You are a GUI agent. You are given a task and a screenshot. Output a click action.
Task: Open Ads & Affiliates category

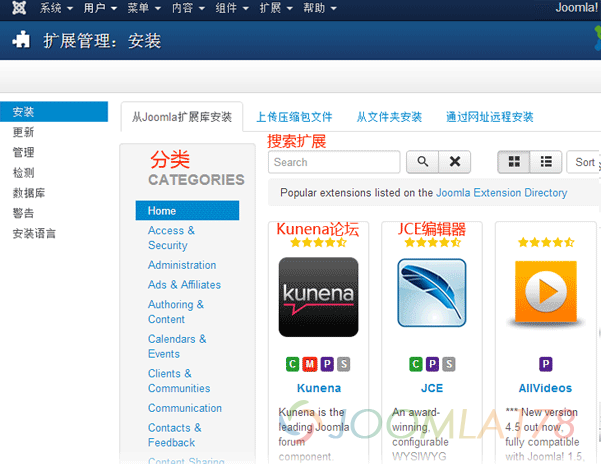click(184, 285)
